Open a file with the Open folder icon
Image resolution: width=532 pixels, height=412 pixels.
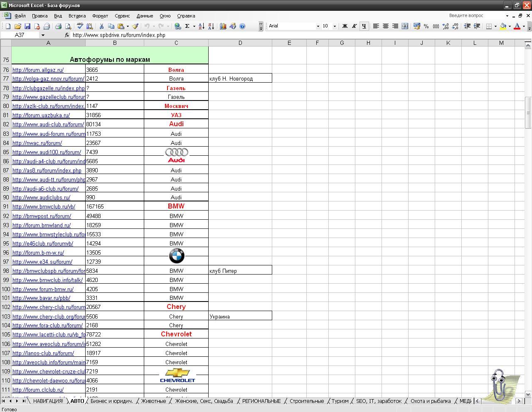coord(17,26)
